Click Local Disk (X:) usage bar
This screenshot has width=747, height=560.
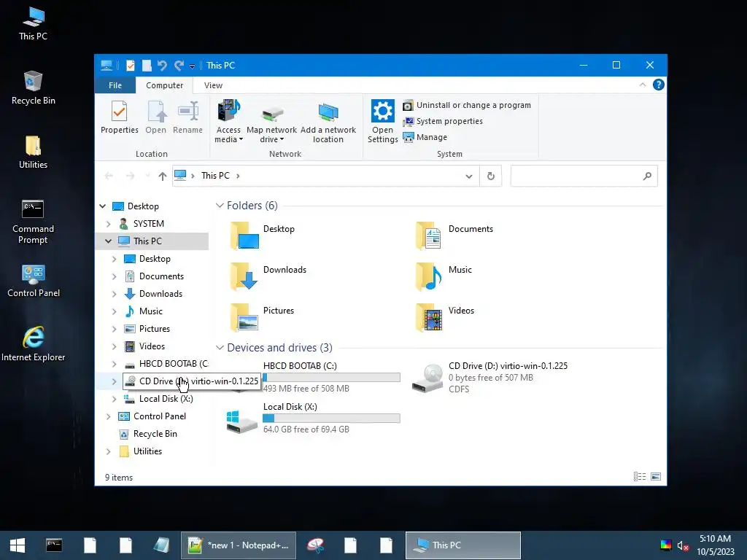pos(332,419)
